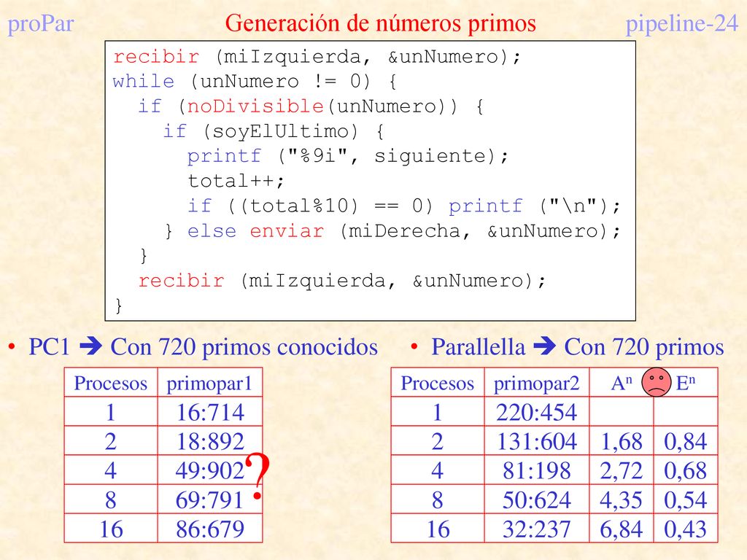Viewport: 747px width, 560px height.
Task: Click the if ((total%10) == 0) line
Action: (x=404, y=206)
